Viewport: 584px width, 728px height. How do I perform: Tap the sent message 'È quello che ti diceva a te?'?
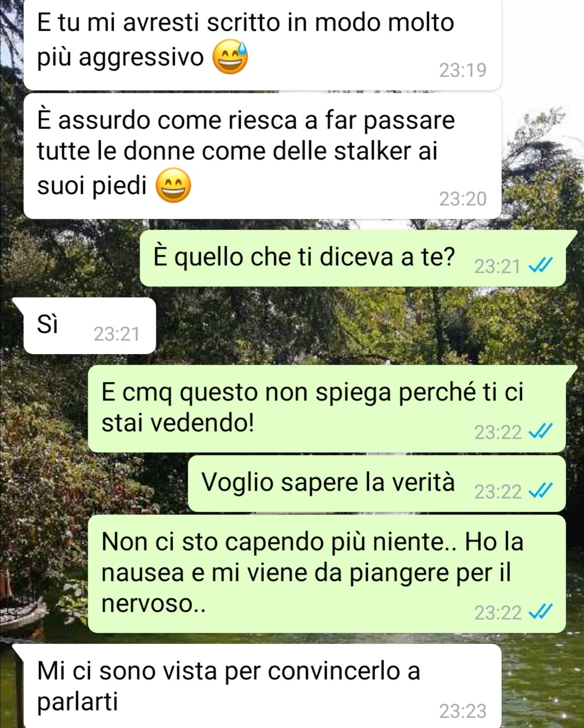[353, 258]
